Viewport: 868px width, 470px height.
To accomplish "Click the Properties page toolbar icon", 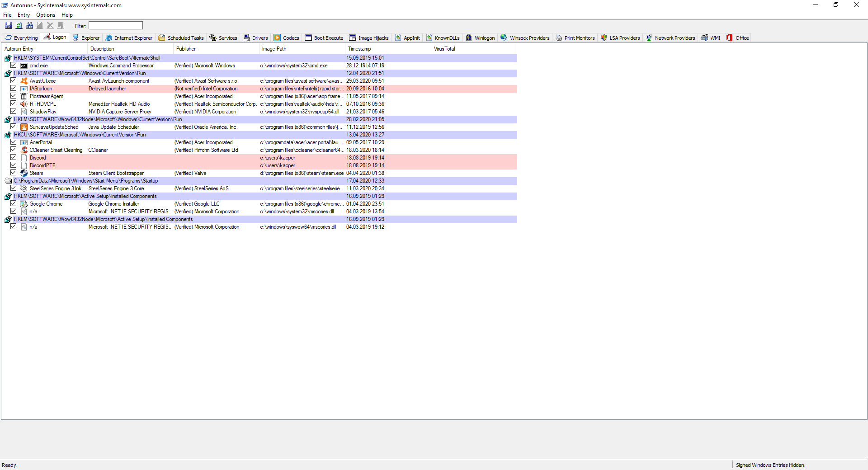I will coord(40,26).
